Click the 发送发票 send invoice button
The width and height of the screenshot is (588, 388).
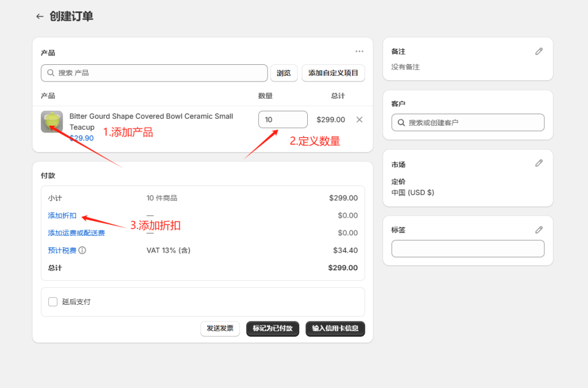click(220, 329)
